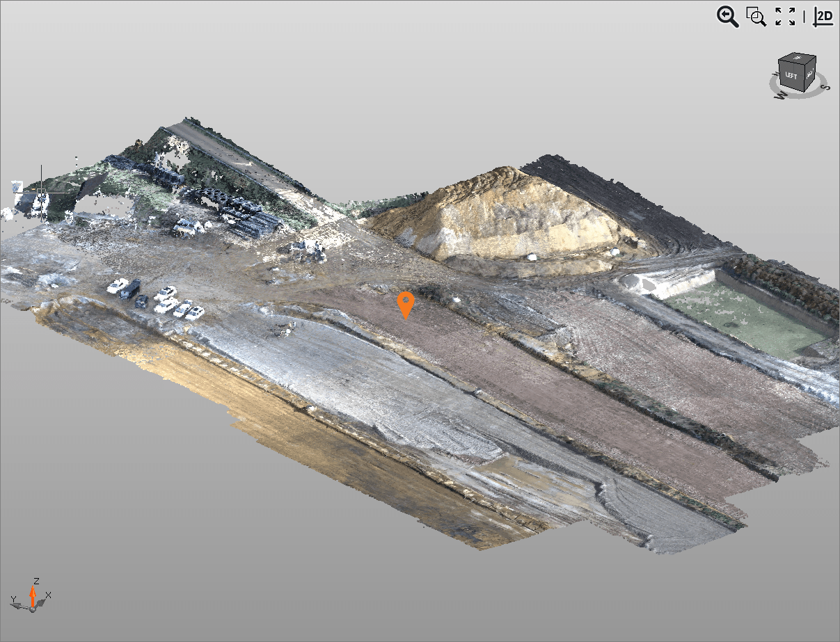Click the XYZ axis triad indicator
This screenshot has height=642, width=840.
click(x=31, y=595)
